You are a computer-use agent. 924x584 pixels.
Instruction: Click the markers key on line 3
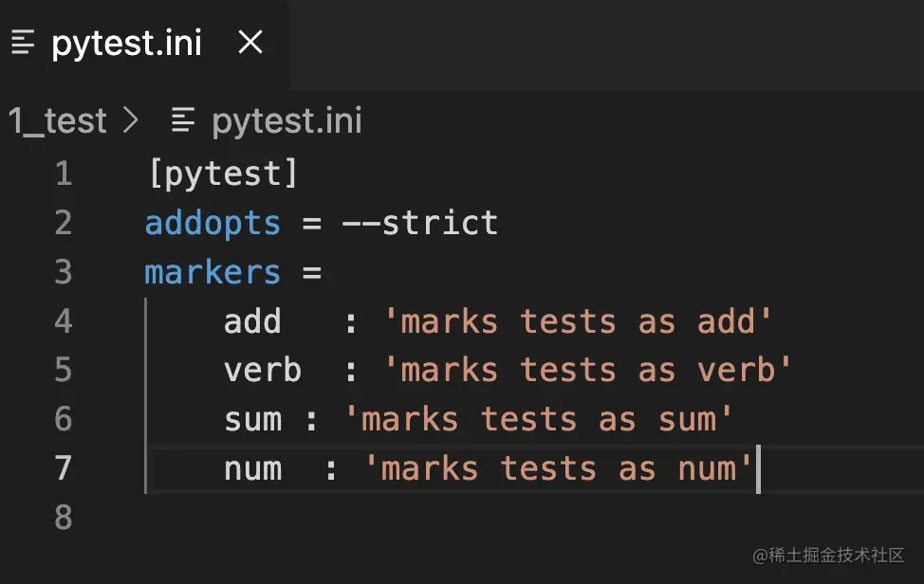point(213,272)
